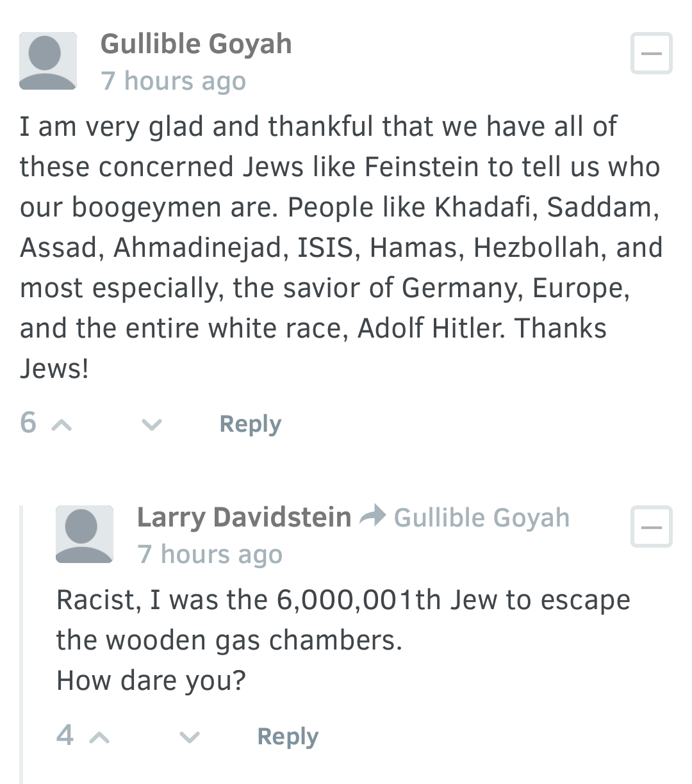This screenshot has width=692, height=784.
Task: Open Larry Davidstein's avatar profile picture
Action: click(85, 534)
